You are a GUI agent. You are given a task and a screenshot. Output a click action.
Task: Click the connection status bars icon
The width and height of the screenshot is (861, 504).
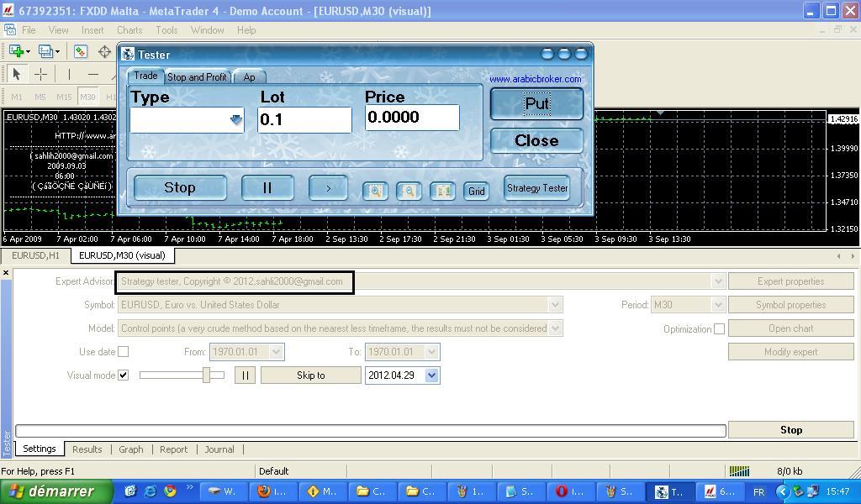coord(739,471)
